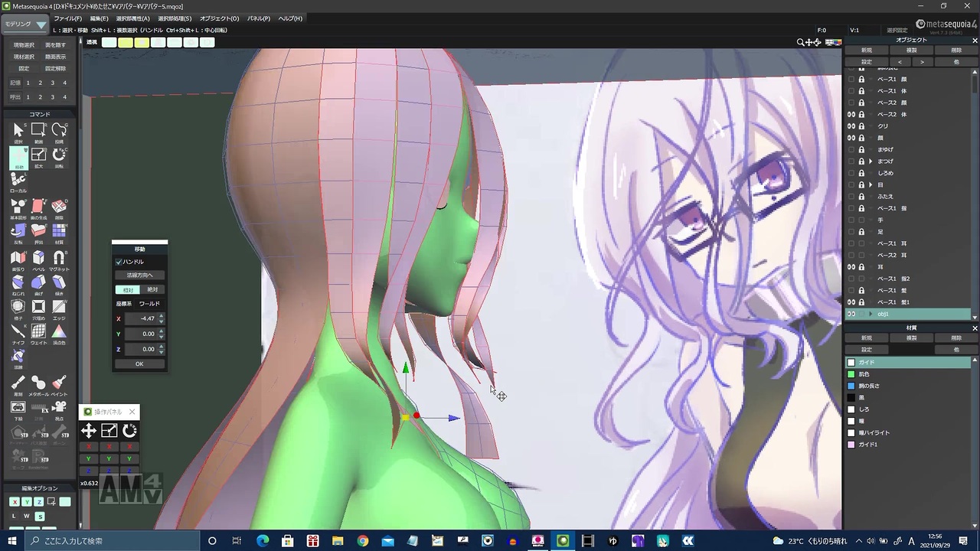Select the マグネット magnet tool

(59, 260)
